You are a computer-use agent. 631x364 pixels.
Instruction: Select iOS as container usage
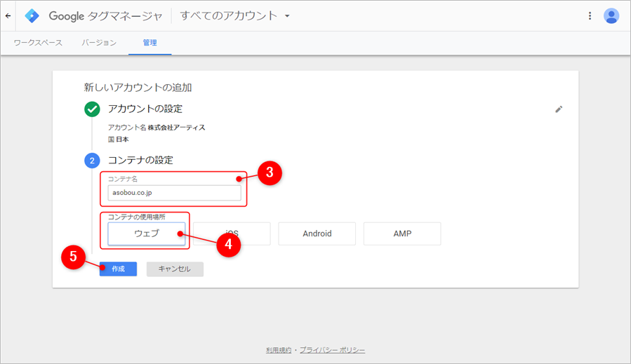click(232, 234)
